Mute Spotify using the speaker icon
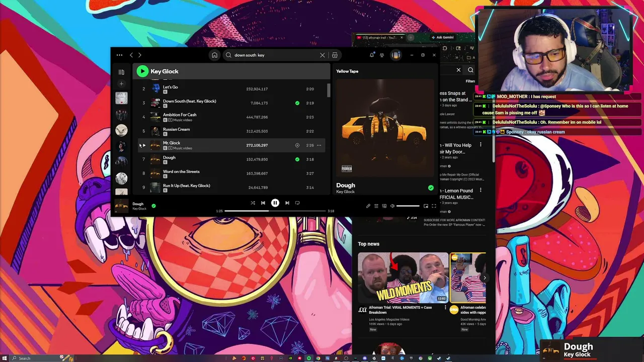644x362 pixels. 392,206
